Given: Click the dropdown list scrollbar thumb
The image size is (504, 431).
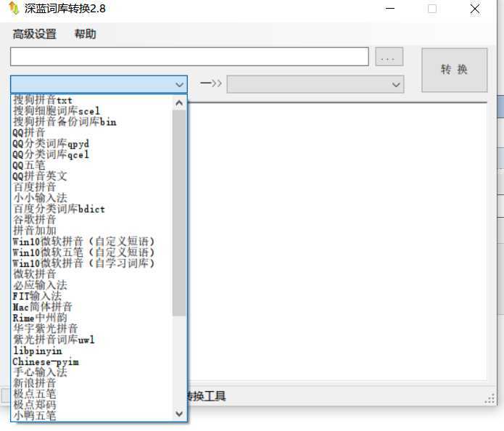Looking at the screenshot, I should point(179,213).
